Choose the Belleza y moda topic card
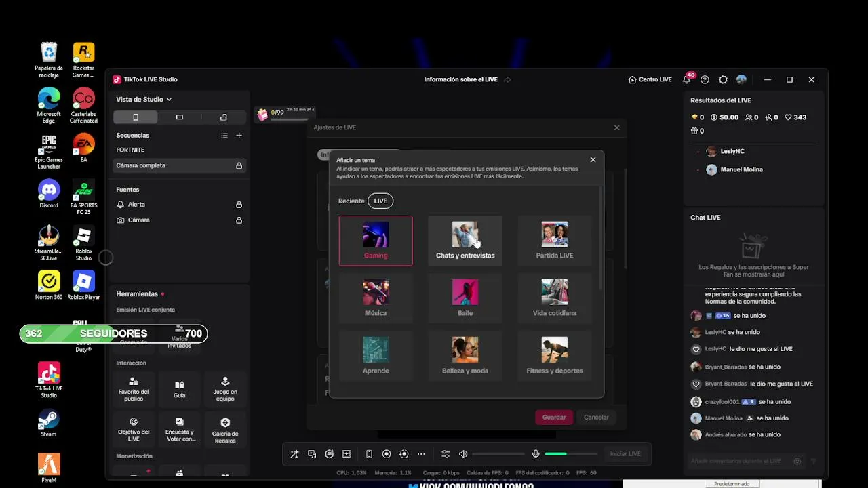Screen dimensions: 868x488 [x=465, y=356]
